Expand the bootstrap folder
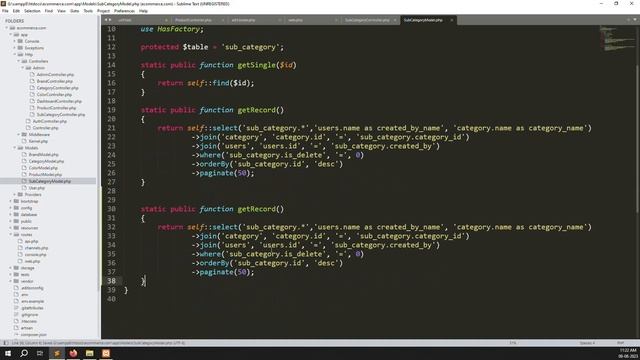640x360 pixels. pos(11,201)
